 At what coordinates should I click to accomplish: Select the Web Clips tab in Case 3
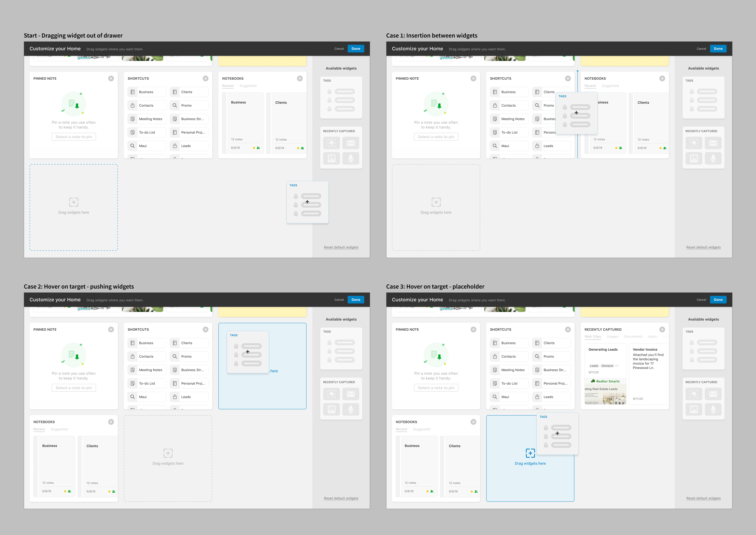point(593,336)
